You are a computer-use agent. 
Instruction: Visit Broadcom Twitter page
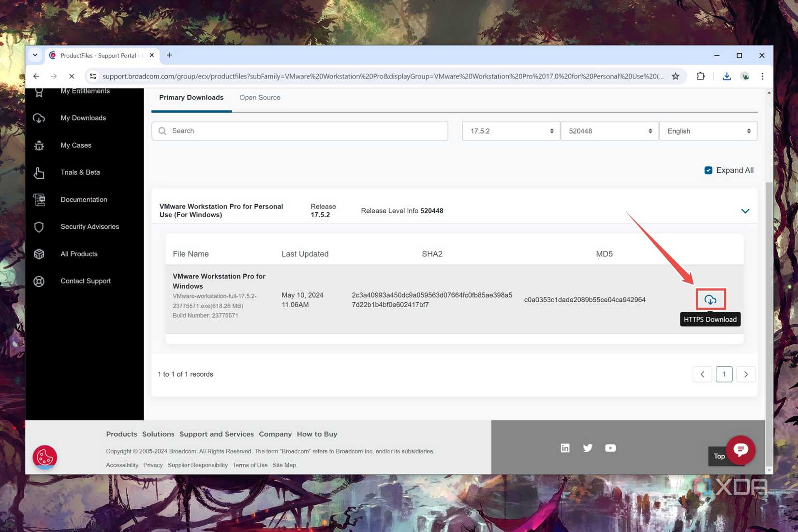click(588, 448)
